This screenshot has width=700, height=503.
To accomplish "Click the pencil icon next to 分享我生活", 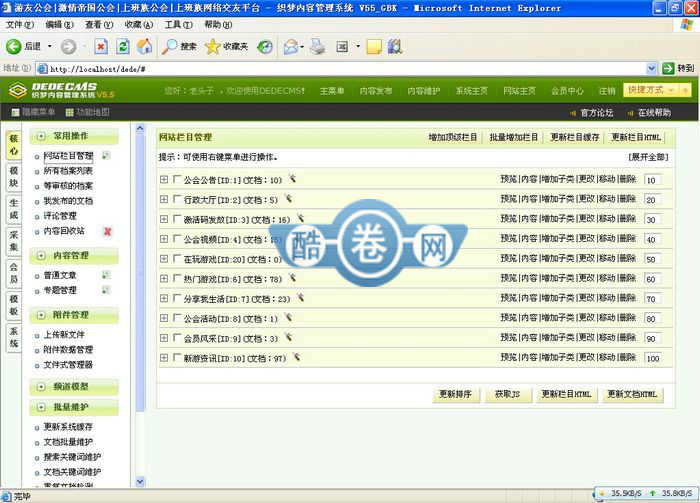I will (301, 297).
